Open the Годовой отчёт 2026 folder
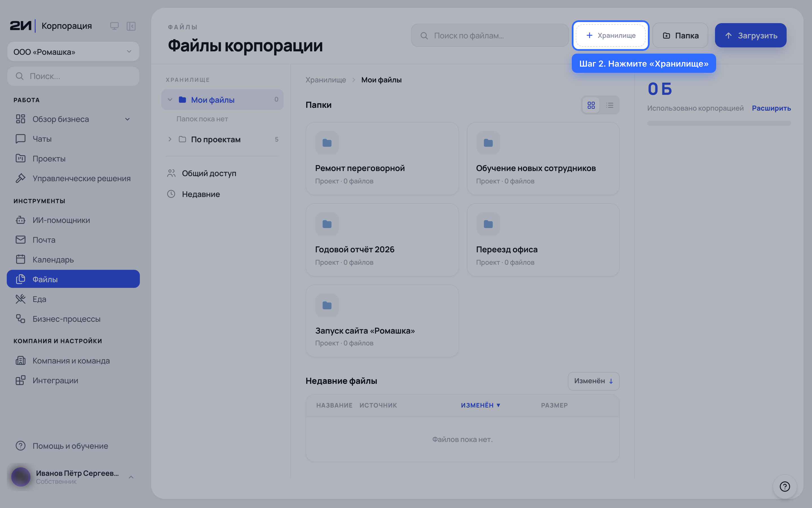812x508 pixels. click(382, 240)
